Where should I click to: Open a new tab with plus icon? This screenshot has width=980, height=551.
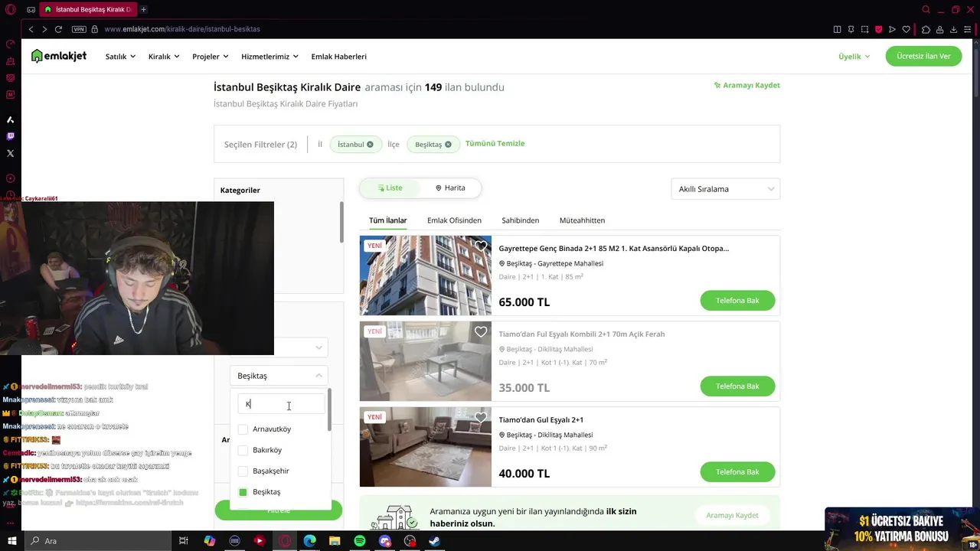[143, 9]
